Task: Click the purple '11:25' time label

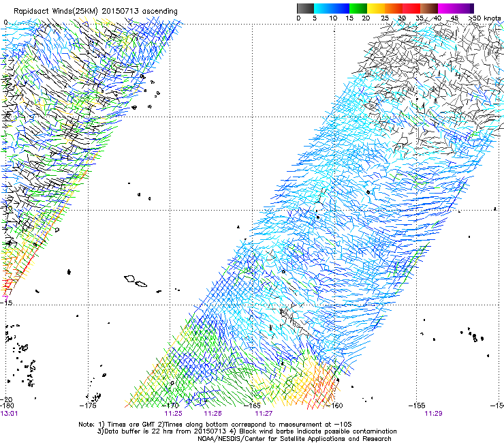Action: pos(173,414)
